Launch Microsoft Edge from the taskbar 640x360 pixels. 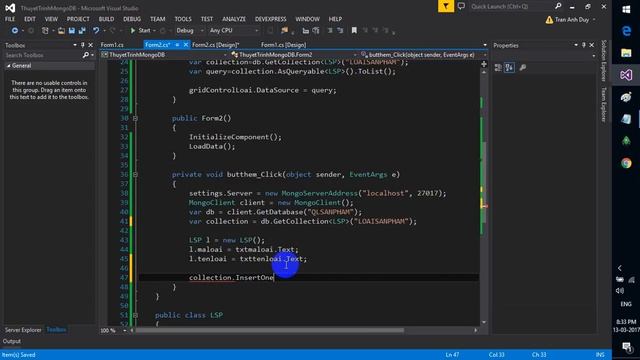pyautogui.click(x=626, y=31)
